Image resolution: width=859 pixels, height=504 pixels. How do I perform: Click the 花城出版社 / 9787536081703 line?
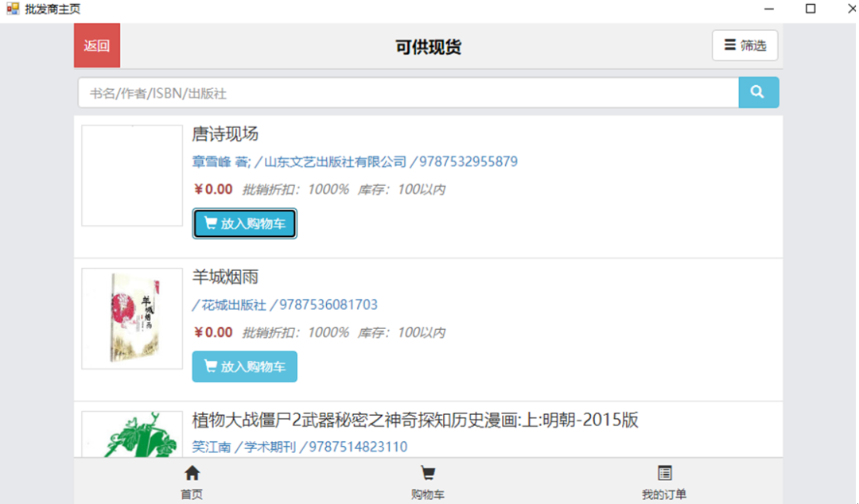coord(285,304)
